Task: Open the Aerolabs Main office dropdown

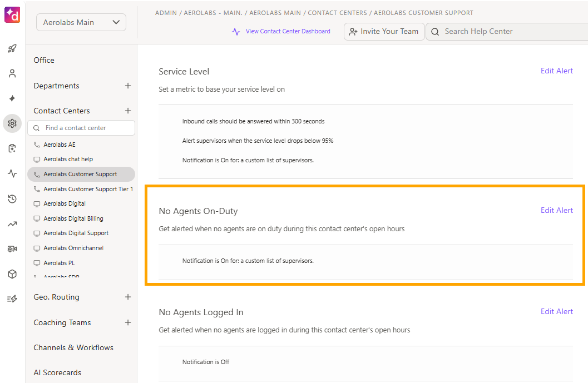Action: 81,22
